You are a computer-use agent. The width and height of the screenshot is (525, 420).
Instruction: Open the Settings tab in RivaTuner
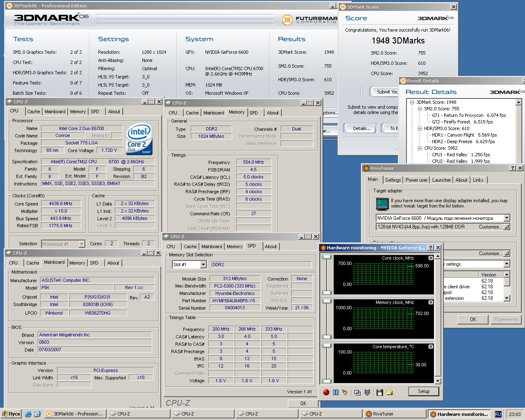(x=393, y=180)
